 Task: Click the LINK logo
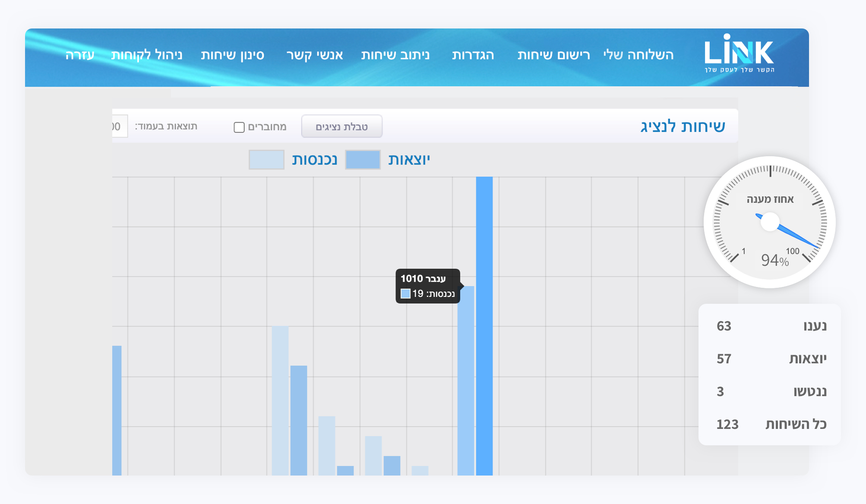pyautogui.click(x=739, y=54)
